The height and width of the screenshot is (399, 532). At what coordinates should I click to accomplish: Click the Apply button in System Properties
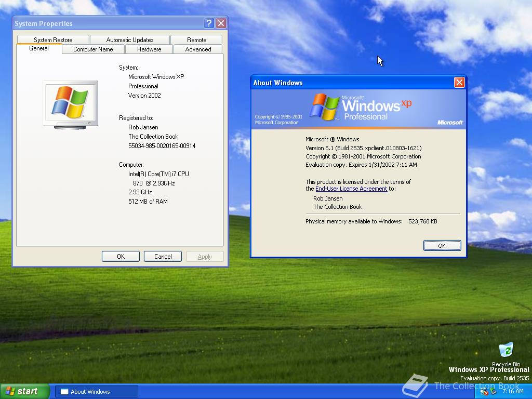205,257
